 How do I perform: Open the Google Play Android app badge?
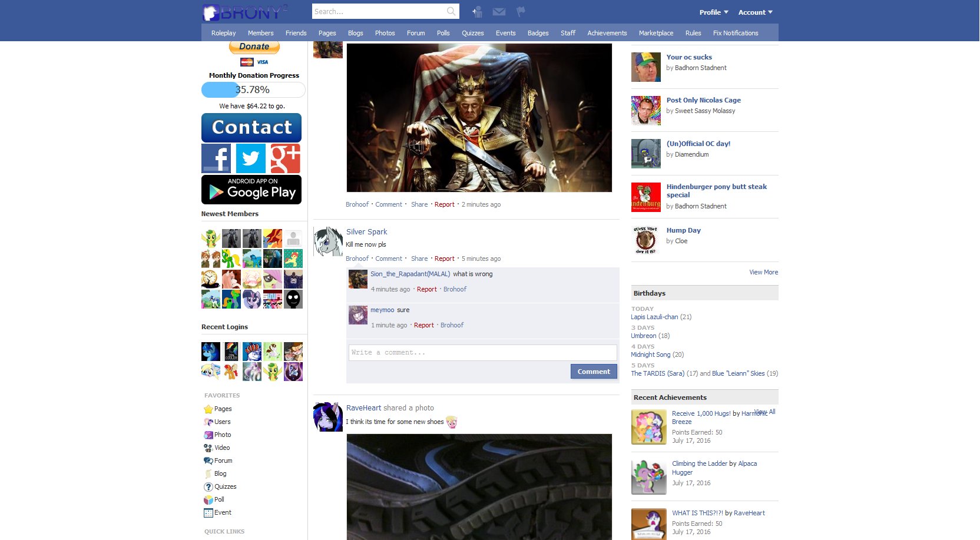[x=251, y=190]
